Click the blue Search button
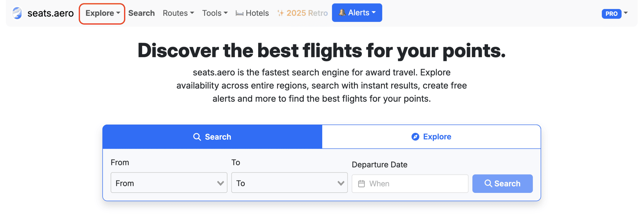This screenshot has width=644, height=216. 502,183
